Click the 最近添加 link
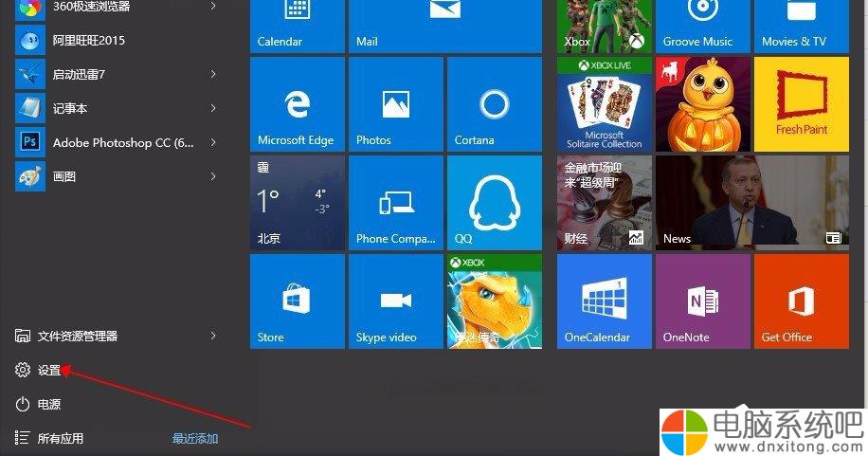 (x=195, y=438)
